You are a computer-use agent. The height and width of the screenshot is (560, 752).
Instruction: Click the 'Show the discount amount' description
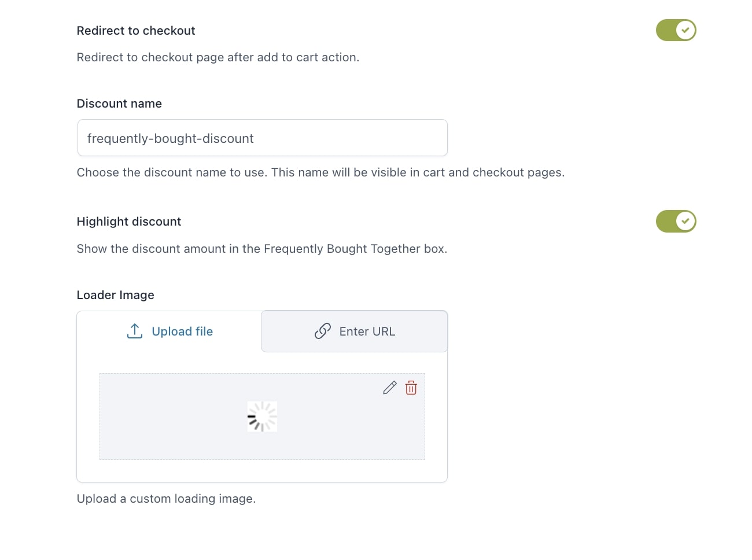[x=262, y=249]
